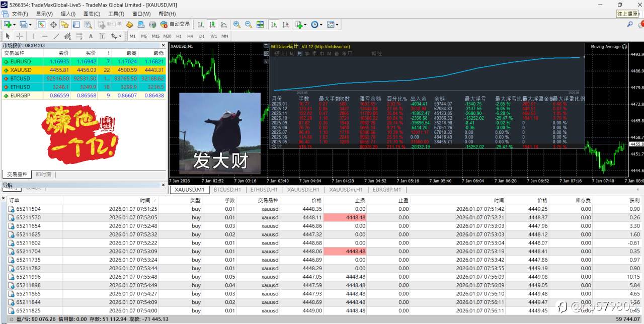The image size is (644, 324).
Task: Switch chart to candlestick display icon
Action: tap(211, 24)
